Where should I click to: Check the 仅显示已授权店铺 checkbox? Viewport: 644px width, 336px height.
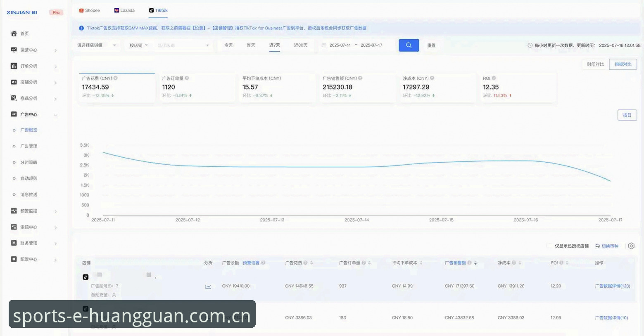click(x=549, y=246)
